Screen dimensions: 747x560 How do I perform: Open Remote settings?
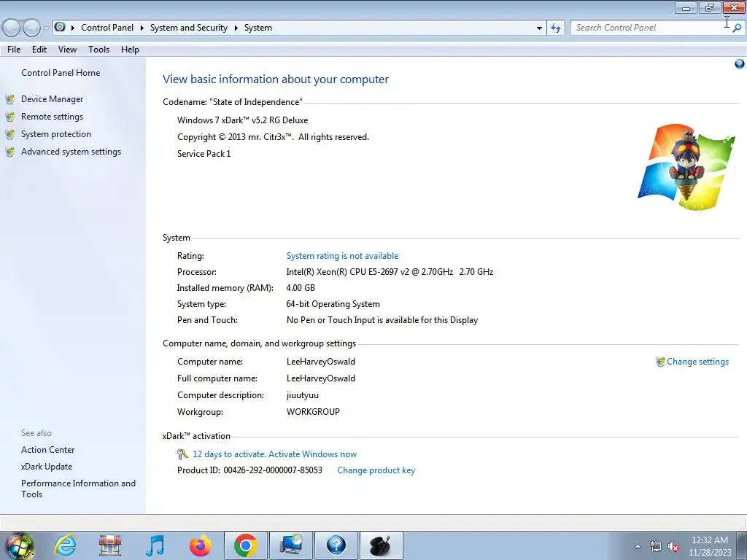pyautogui.click(x=52, y=117)
